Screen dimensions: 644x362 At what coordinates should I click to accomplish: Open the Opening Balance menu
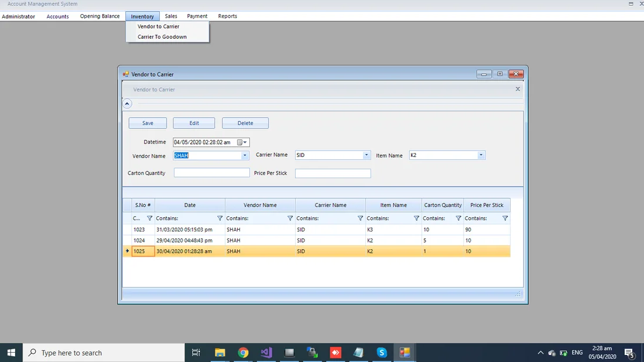click(x=100, y=16)
